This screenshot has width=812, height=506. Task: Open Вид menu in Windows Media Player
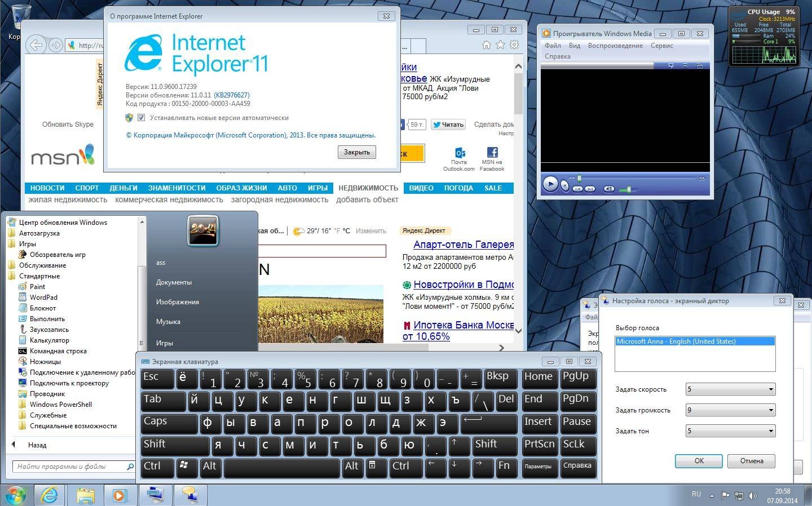pos(575,46)
